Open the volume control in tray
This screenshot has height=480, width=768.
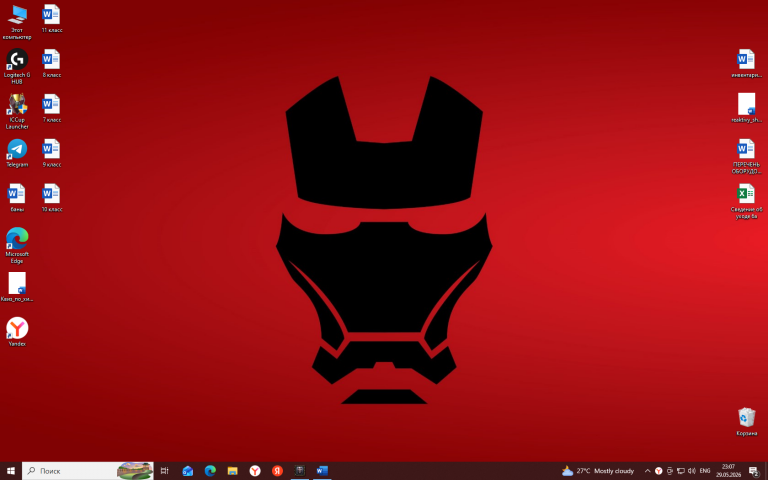coord(692,471)
